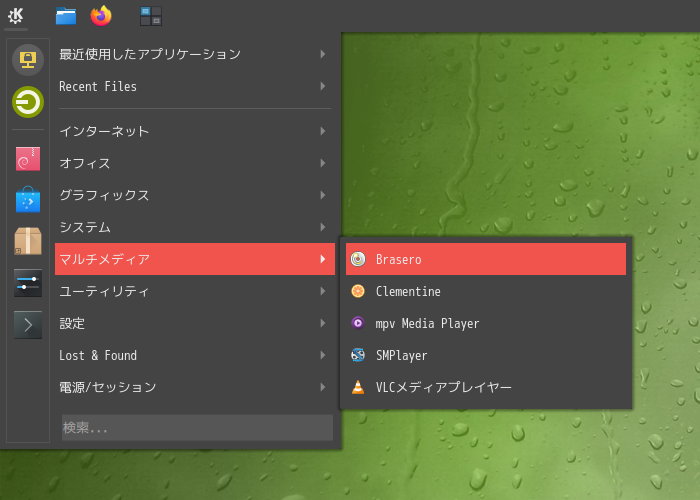Click the VLC traffic cone icon
This screenshot has height=500, width=700.
358,387
